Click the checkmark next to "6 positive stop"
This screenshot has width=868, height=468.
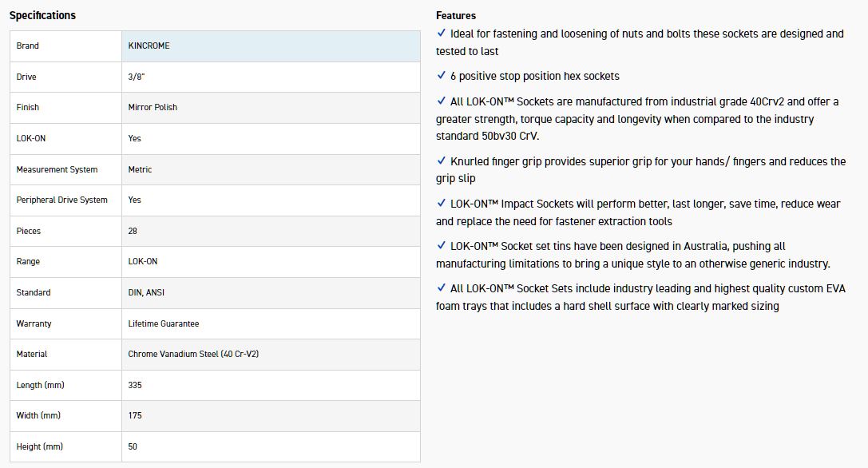point(442,76)
